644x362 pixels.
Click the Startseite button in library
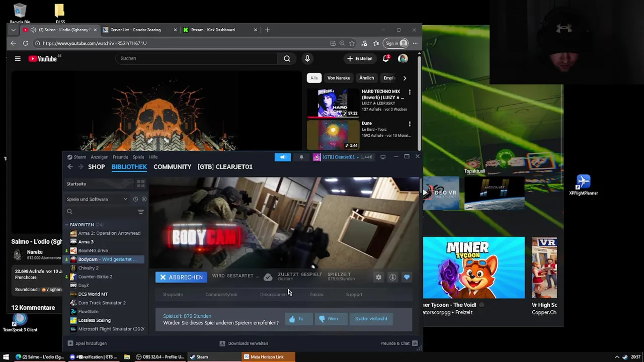99,184
